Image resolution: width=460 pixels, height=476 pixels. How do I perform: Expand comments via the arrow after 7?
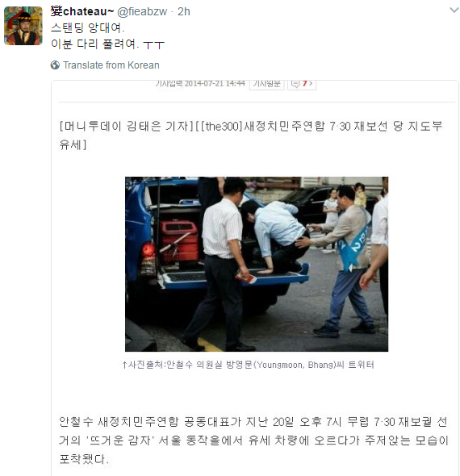pos(311,83)
